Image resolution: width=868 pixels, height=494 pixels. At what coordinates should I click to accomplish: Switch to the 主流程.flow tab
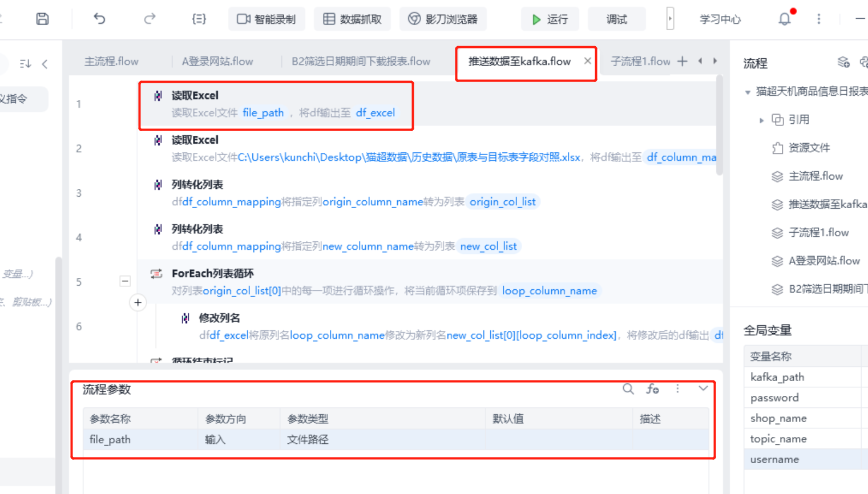111,61
